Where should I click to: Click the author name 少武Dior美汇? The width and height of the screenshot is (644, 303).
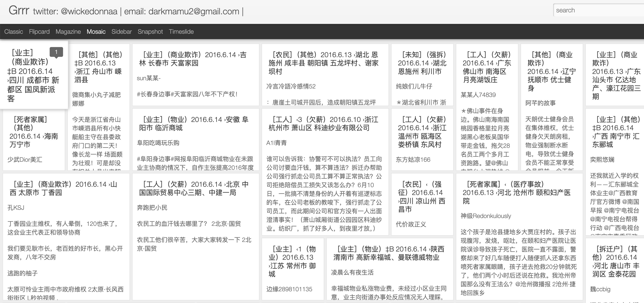25,160
